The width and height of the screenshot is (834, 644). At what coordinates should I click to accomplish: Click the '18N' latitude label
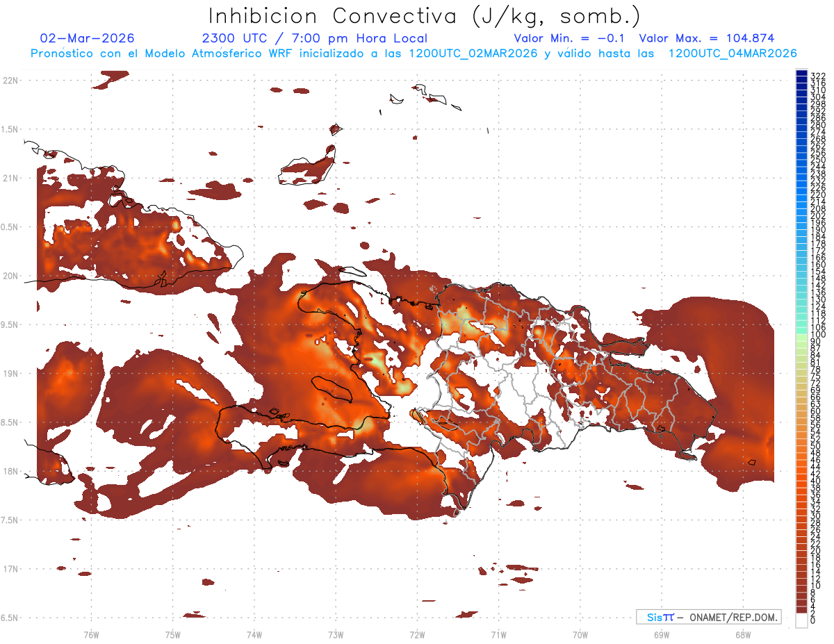[x=10, y=471]
